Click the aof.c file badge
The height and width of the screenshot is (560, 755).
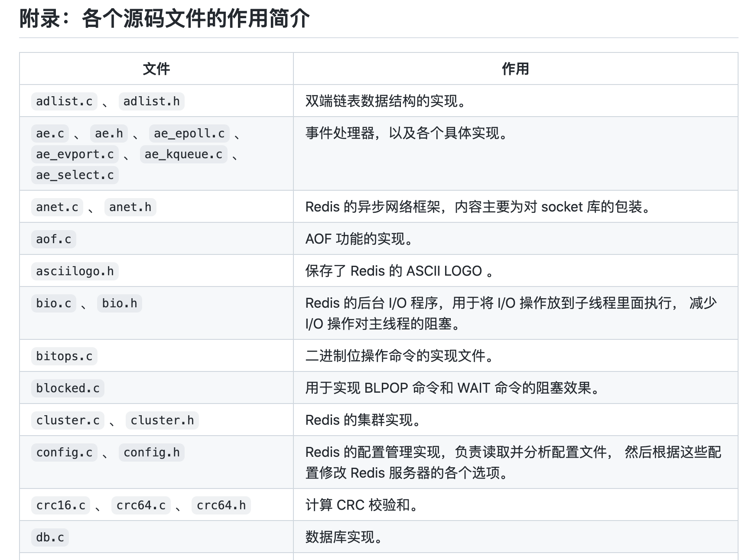pyautogui.click(x=53, y=239)
